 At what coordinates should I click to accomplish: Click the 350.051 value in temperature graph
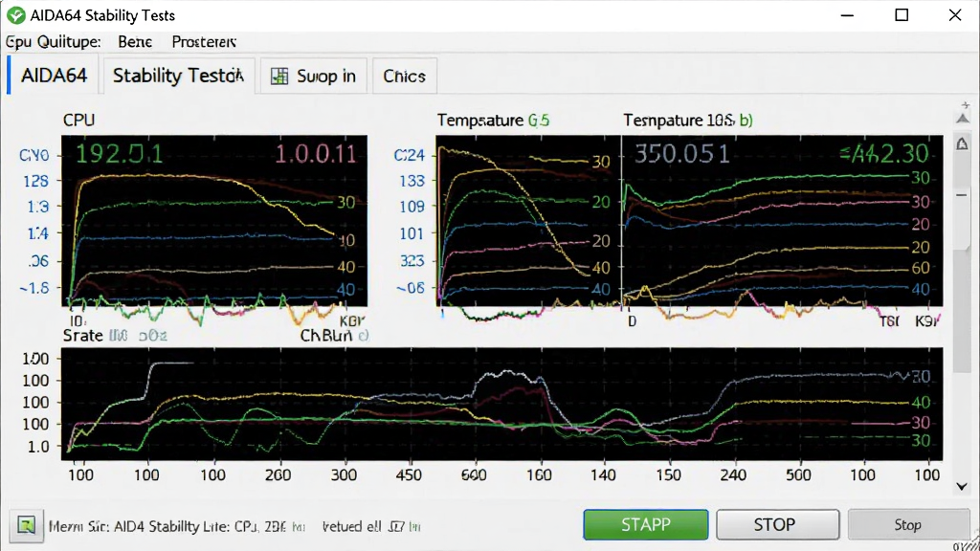click(681, 154)
